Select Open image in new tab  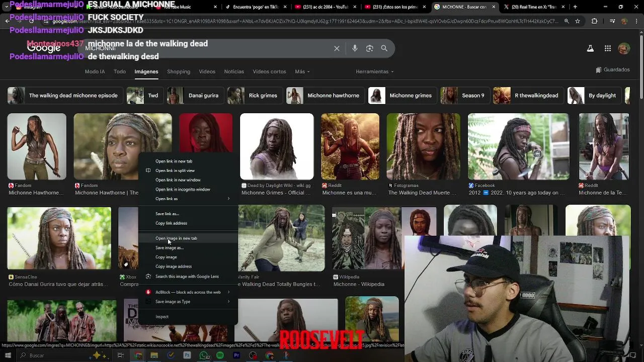point(189,238)
